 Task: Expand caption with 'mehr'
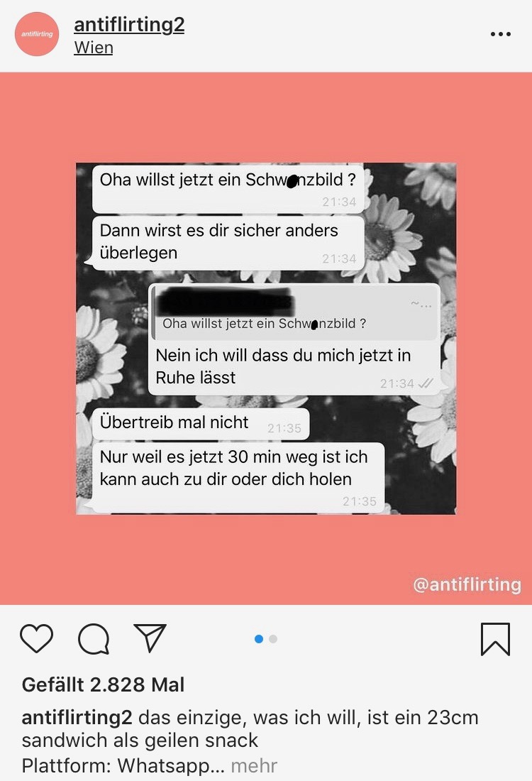(x=254, y=765)
